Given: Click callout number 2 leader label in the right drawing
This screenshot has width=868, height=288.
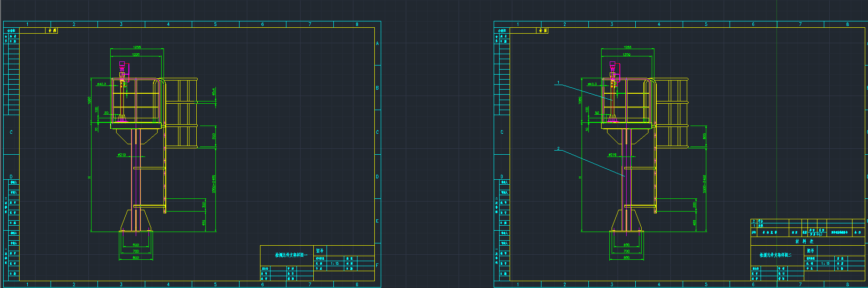Looking at the screenshot, I should (558, 149).
